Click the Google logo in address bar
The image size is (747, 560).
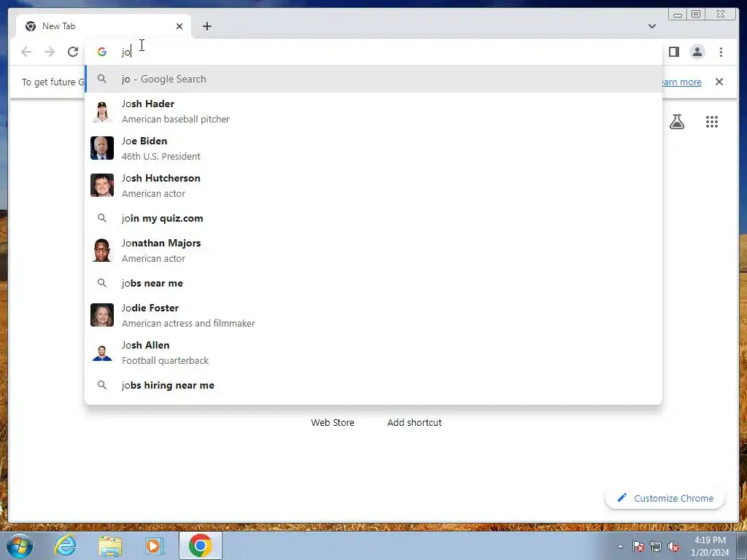pos(102,52)
